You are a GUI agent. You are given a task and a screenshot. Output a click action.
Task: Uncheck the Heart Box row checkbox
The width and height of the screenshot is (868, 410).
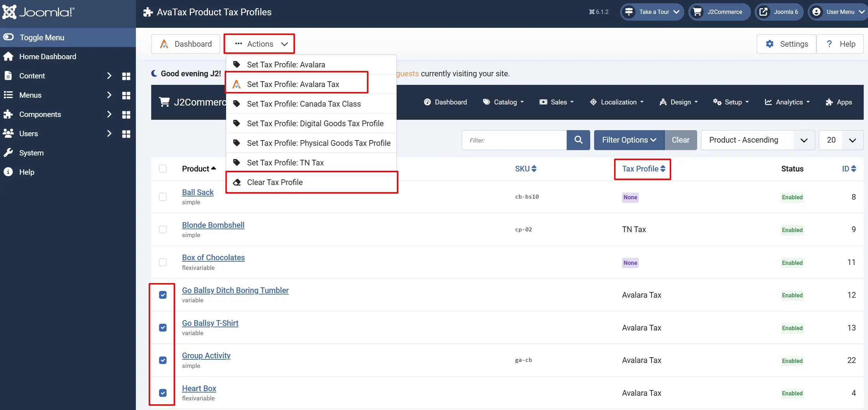163,393
